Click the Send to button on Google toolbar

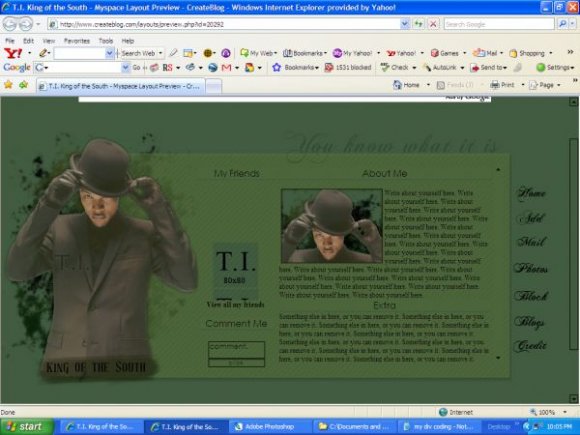pos(488,67)
